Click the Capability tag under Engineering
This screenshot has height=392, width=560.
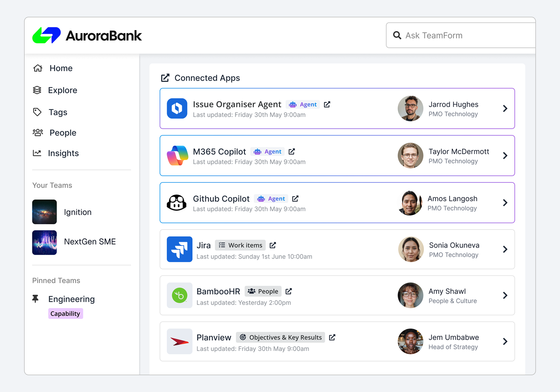[66, 314]
